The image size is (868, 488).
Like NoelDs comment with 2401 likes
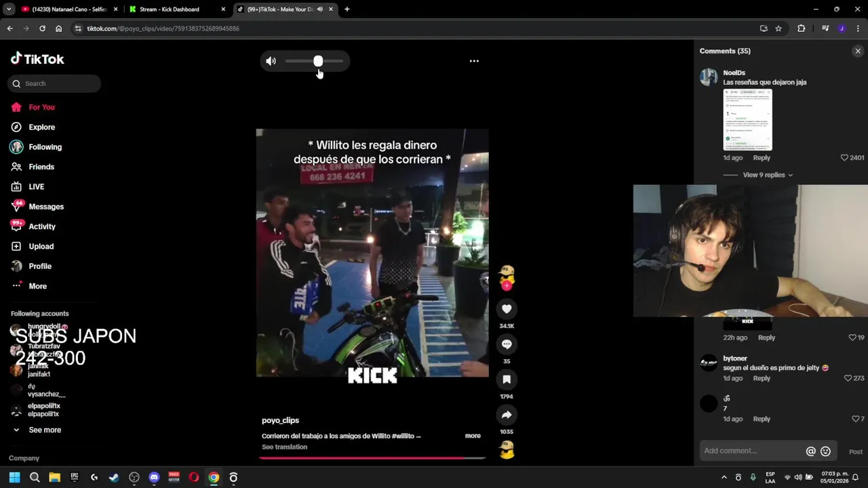click(844, 158)
